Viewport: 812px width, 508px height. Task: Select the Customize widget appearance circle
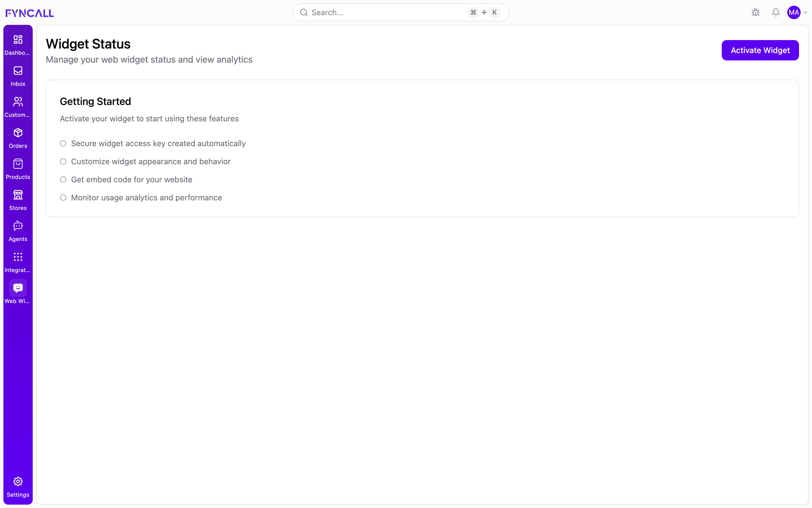63,162
